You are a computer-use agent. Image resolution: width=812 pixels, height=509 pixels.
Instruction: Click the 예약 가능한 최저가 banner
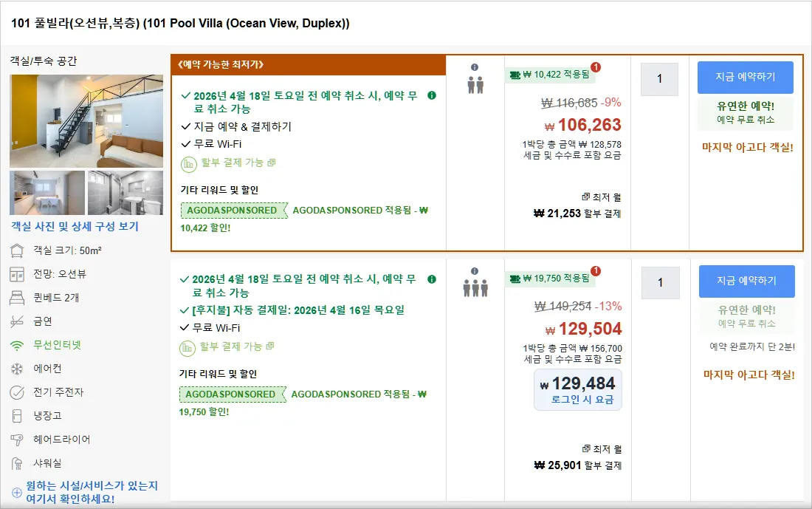click(x=308, y=65)
